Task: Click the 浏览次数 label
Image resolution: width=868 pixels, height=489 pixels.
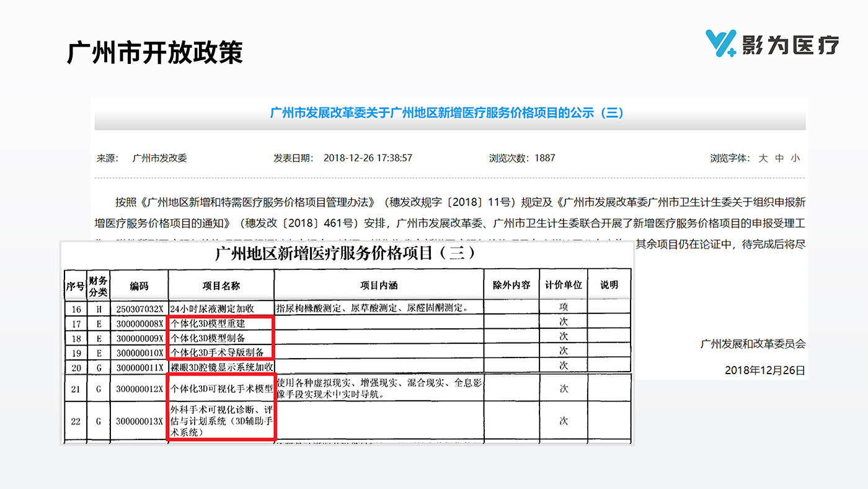Action: tap(510, 158)
